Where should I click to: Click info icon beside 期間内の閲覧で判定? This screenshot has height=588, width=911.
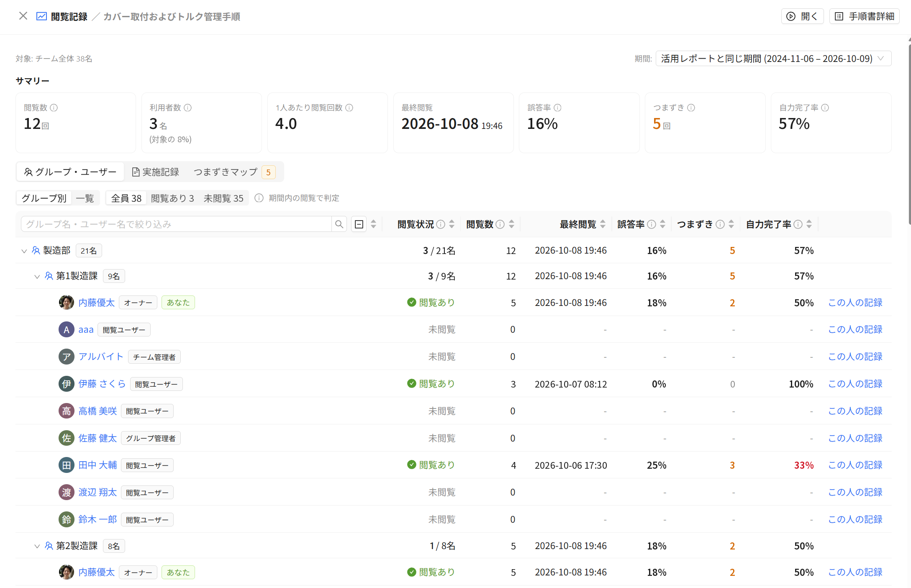(x=259, y=198)
